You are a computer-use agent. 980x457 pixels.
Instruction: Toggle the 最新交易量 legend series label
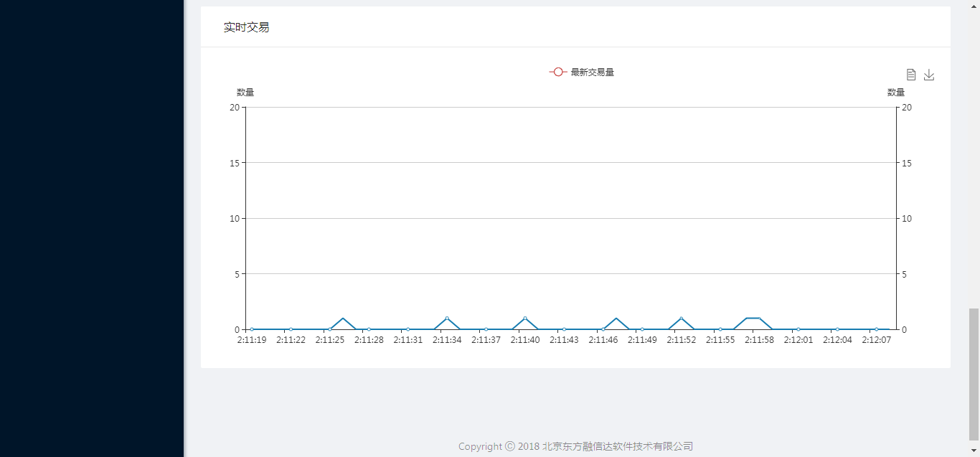coord(592,72)
